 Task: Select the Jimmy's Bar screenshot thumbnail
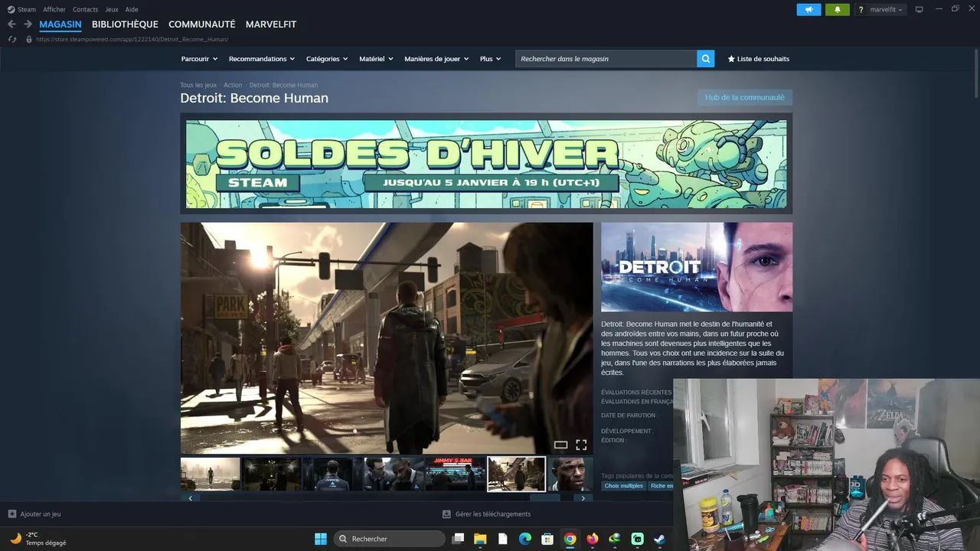pyautogui.click(x=456, y=474)
